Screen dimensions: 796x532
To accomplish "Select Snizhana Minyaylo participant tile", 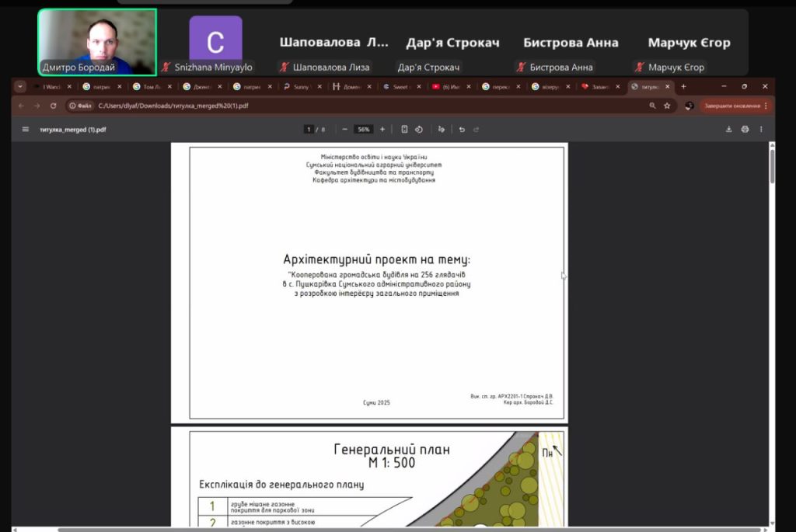I will coord(215,43).
